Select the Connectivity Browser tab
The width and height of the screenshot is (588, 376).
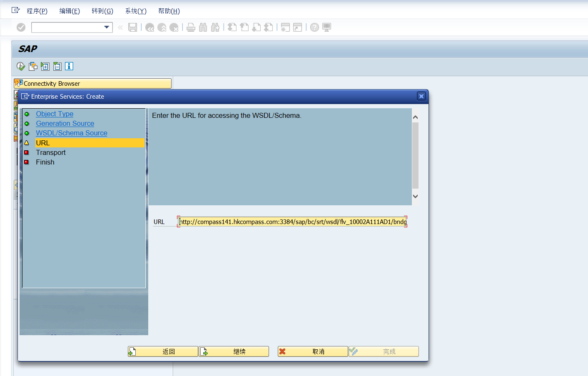92,83
